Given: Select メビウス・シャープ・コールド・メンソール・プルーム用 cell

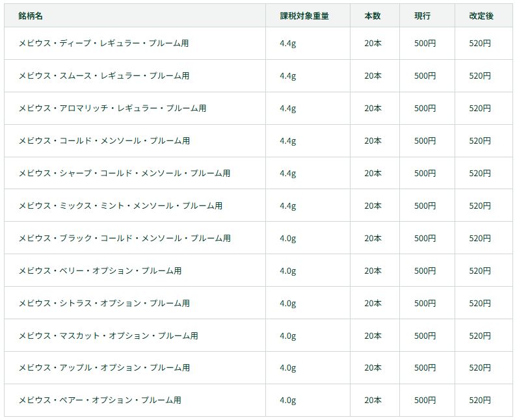Looking at the screenshot, I should tap(124, 174).
